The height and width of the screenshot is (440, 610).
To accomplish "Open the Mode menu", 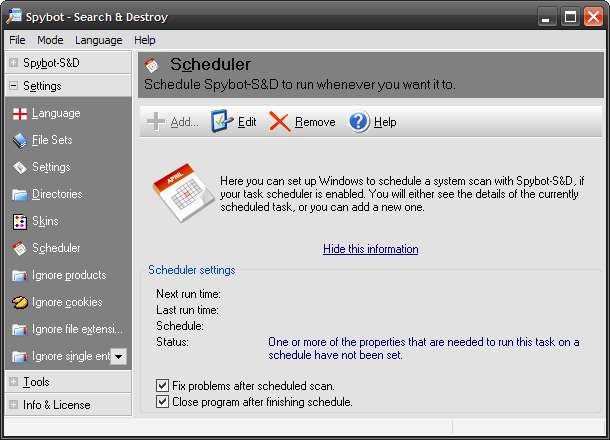I will pos(50,40).
